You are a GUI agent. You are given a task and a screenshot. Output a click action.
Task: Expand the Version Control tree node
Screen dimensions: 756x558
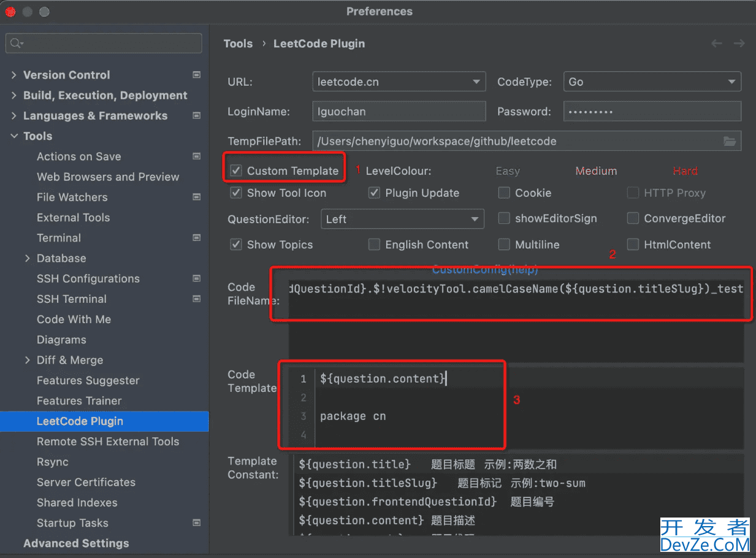coord(14,75)
